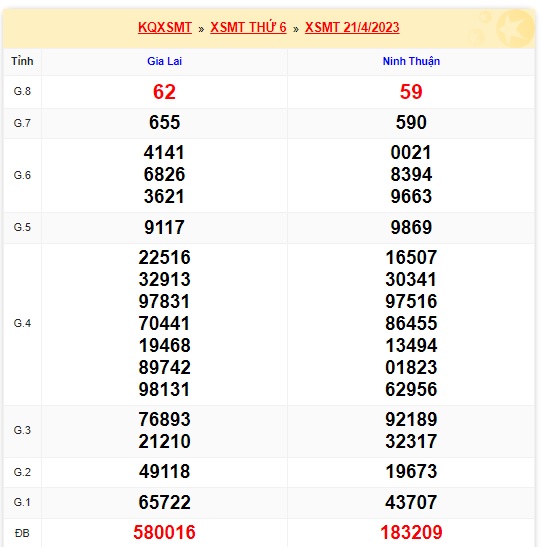The height and width of the screenshot is (547, 541).
Task: Select the Ninh Thuận G.8 number 59
Action: pos(411,92)
